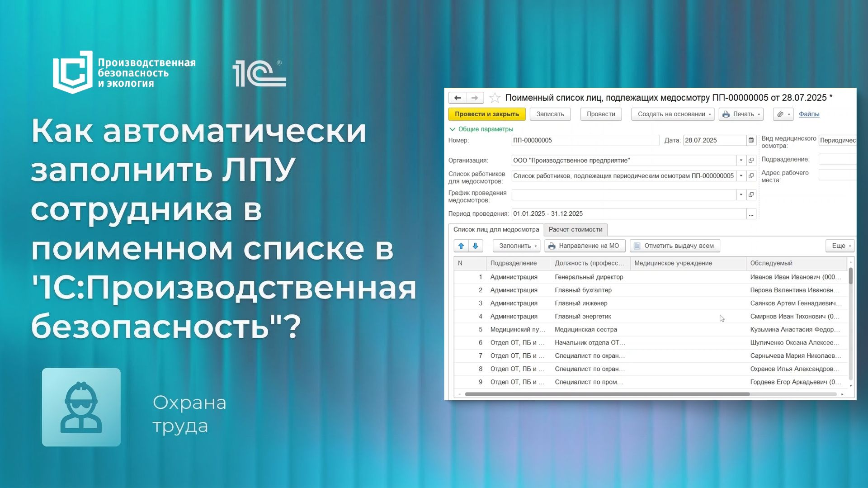Select Кузьмина Анастасия cell
Image resolution: width=868 pixels, height=488 pixels.
pyautogui.click(x=797, y=329)
